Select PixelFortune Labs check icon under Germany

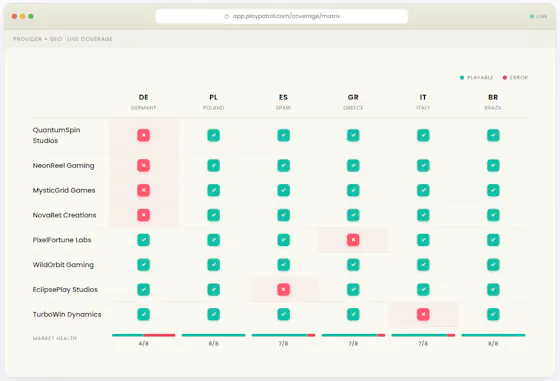(144, 240)
